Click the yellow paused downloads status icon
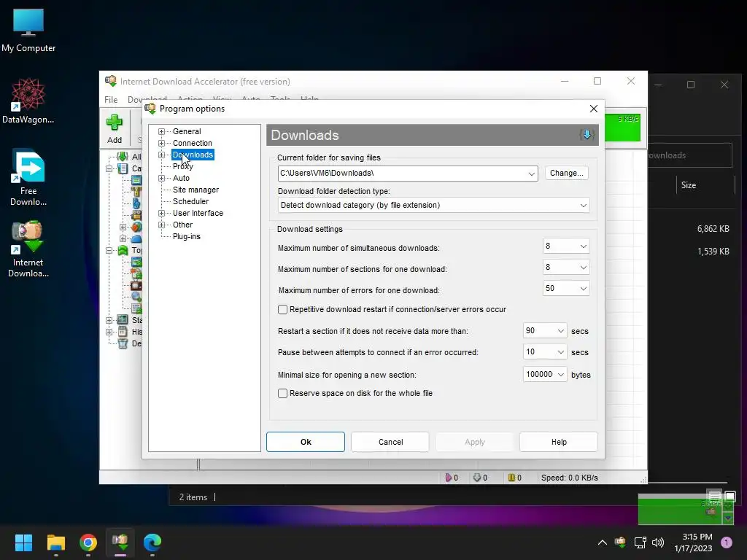 tap(511, 477)
